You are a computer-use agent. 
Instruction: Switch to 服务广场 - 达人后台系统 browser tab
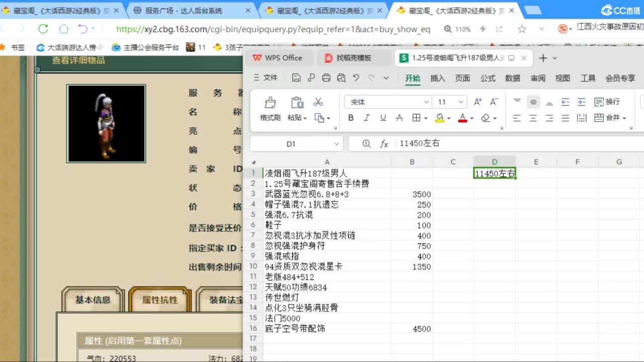coord(191,11)
